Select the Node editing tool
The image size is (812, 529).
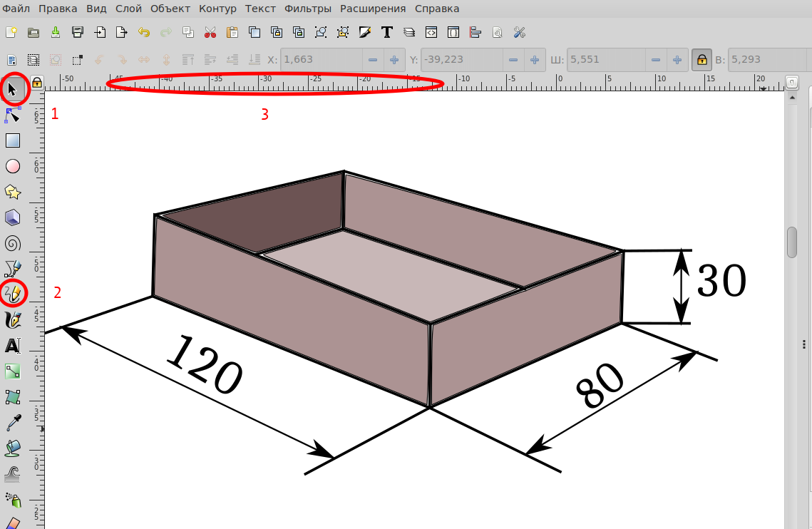point(12,115)
